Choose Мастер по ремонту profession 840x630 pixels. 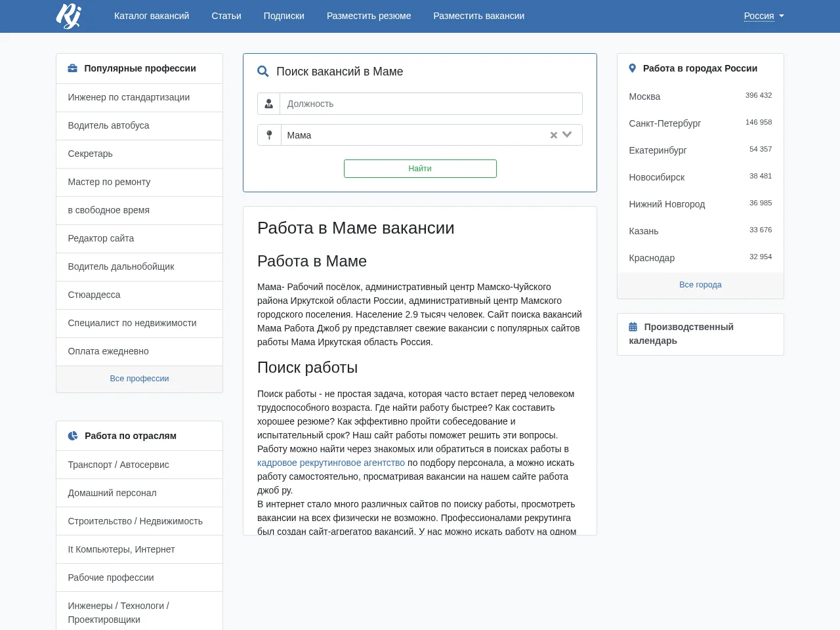coord(139,182)
